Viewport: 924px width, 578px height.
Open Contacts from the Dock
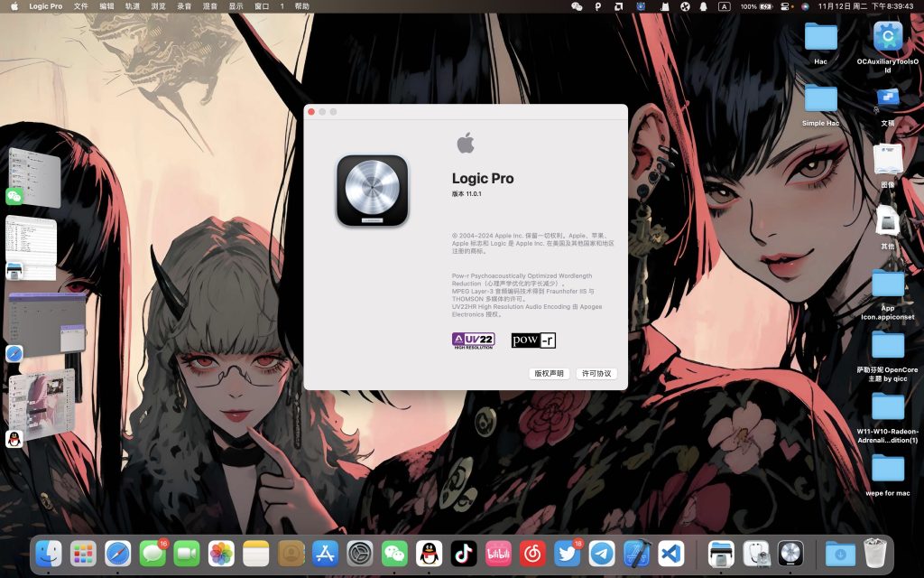coord(291,555)
